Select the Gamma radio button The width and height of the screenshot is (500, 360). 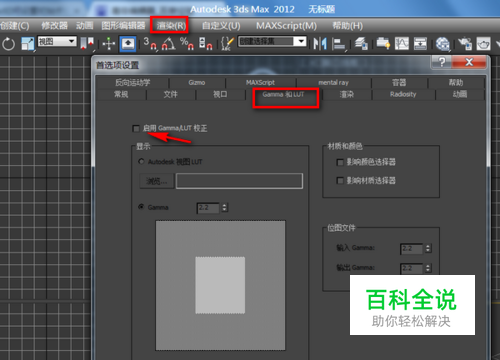point(141,207)
